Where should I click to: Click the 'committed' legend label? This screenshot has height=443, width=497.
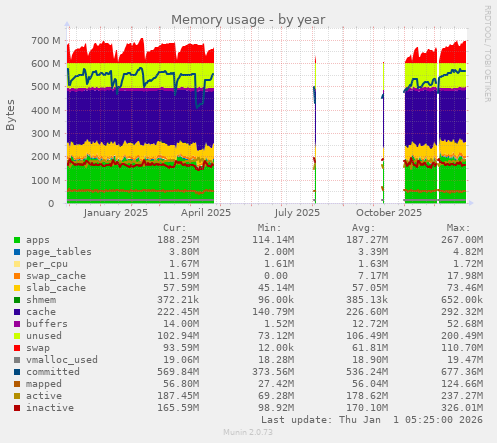(x=53, y=372)
